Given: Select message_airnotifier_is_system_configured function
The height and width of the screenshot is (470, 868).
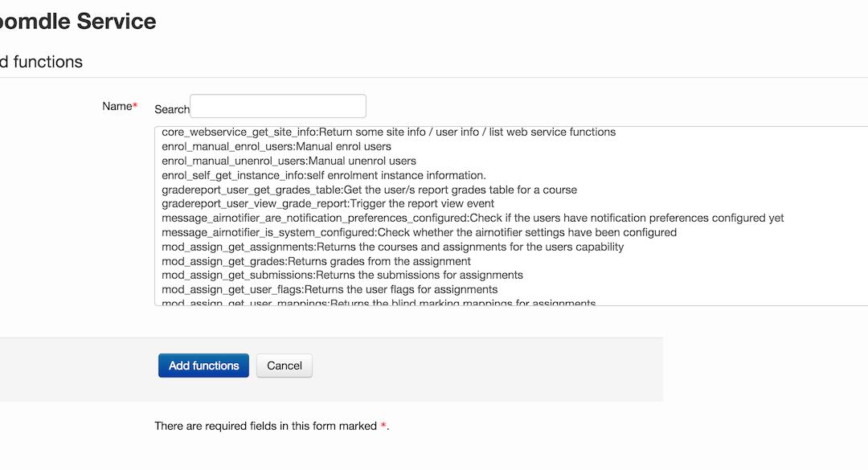Looking at the screenshot, I should click(x=419, y=232).
